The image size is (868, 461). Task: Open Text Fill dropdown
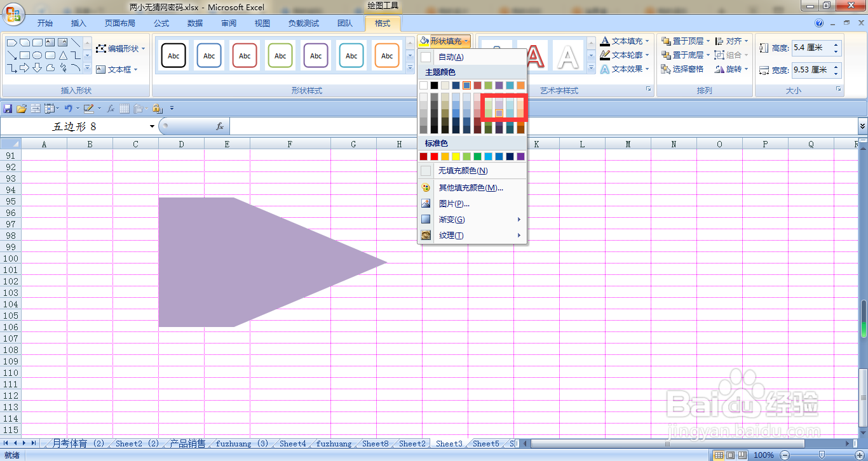click(625, 41)
